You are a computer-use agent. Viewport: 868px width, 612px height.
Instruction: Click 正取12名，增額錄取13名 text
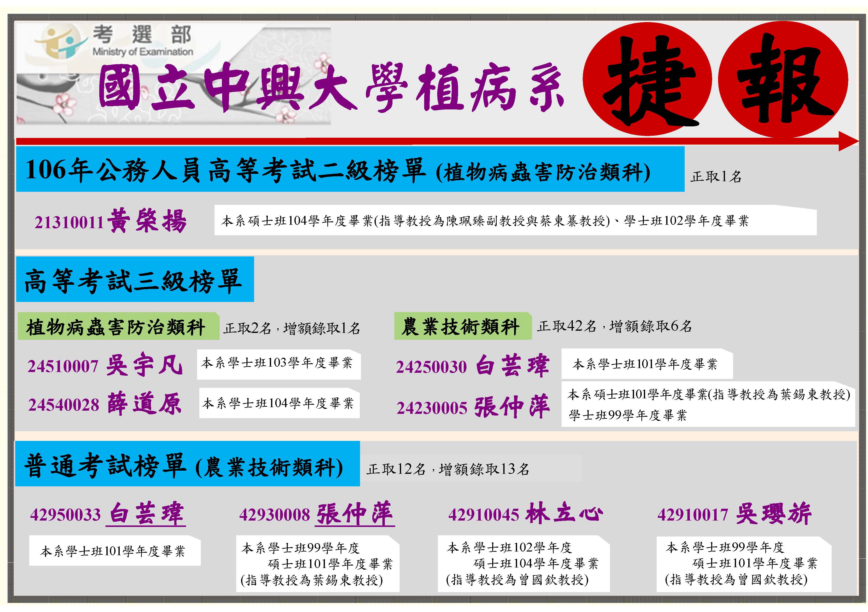(x=448, y=469)
